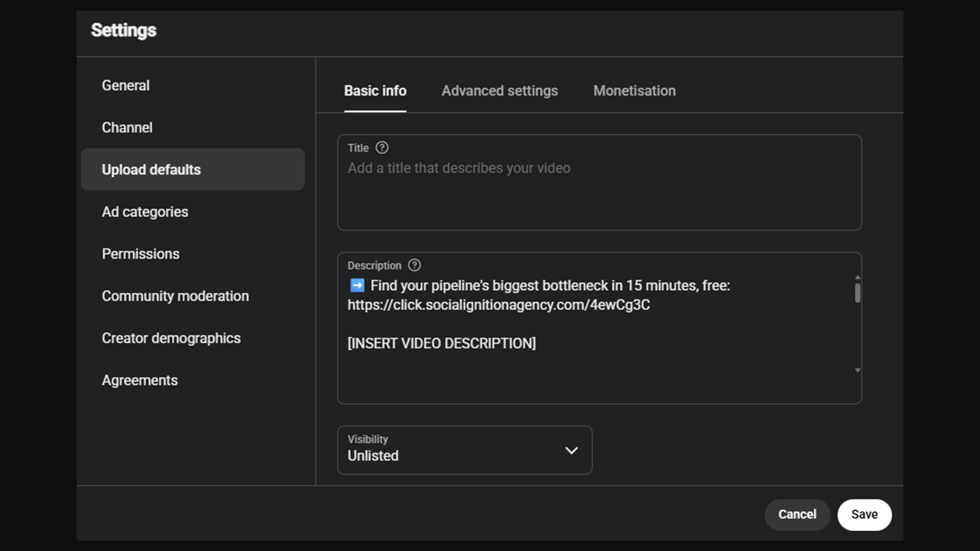The height and width of the screenshot is (551, 980).
Task: Save the settings changes
Action: (x=864, y=515)
